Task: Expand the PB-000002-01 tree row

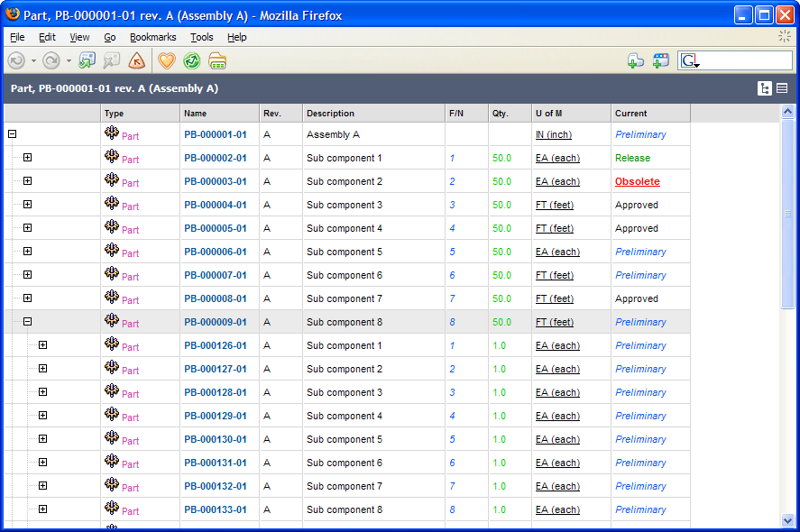Action: point(27,158)
